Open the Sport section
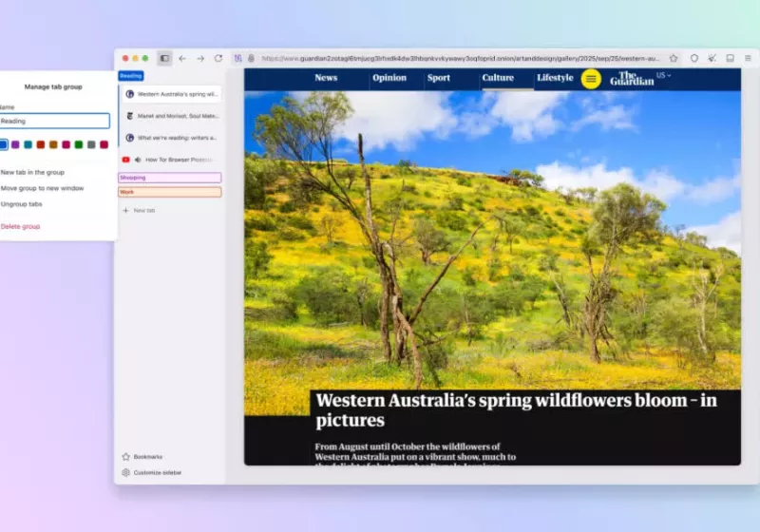760x532 pixels. (439, 78)
